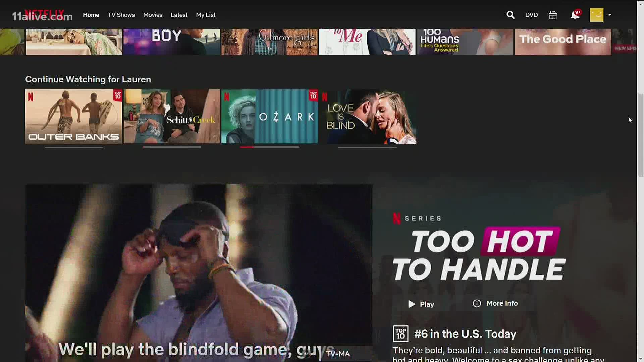This screenshot has height=362, width=644.
Task: Click the Play icon for Too Hot To Handle
Action: [x=412, y=304]
